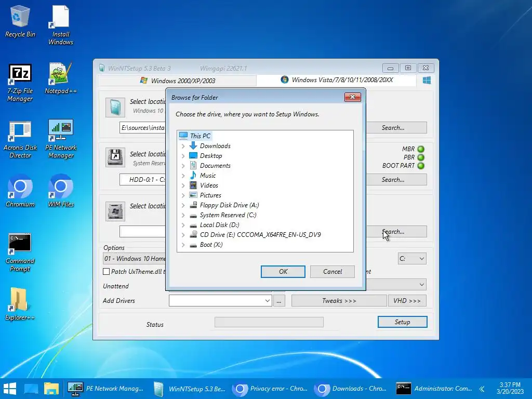This screenshot has width=532, height=399.
Task: Select This PC in the folder tree
Action: pos(195,136)
